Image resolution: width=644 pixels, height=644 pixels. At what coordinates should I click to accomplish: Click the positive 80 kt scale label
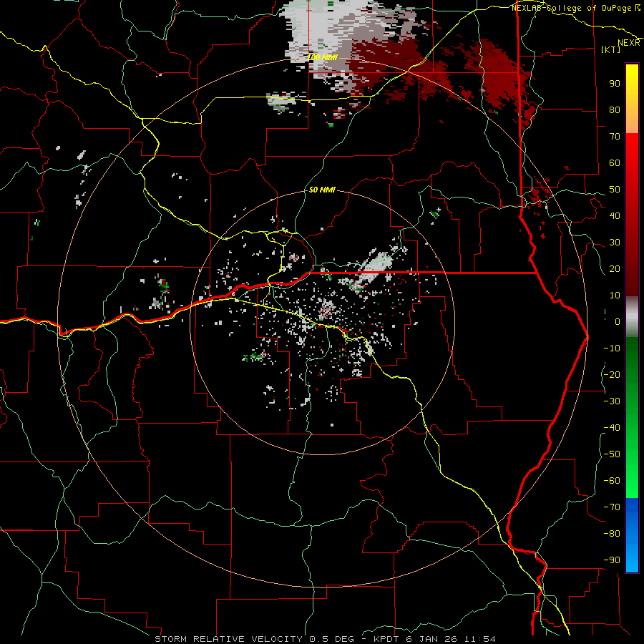(615, 109)
